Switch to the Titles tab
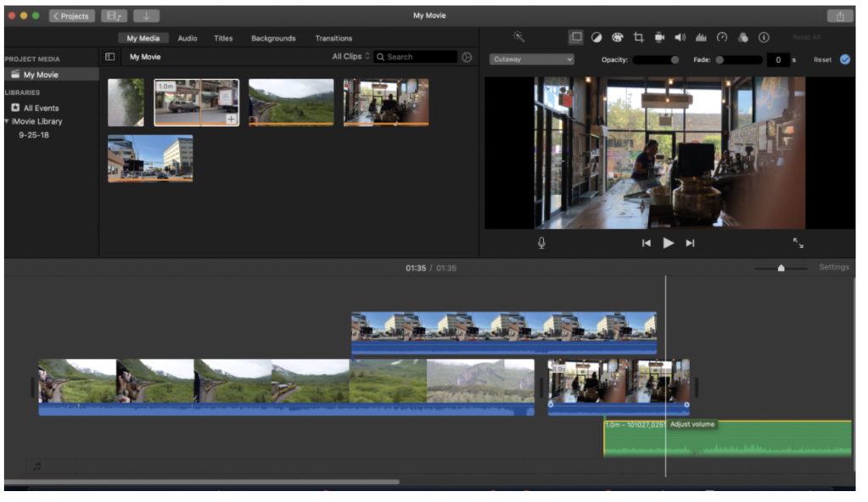The width and height of the screenshot is (868, 502). [223, 38]
